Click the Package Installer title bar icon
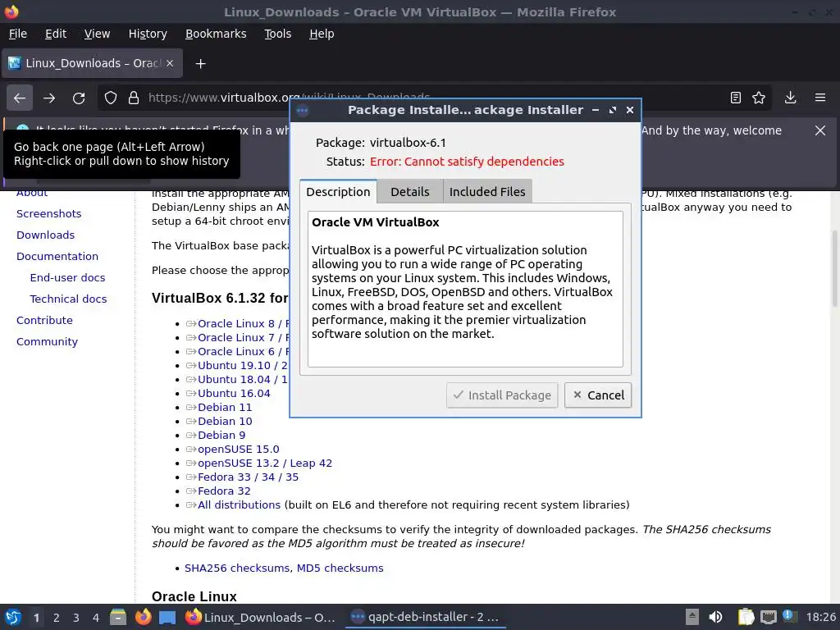Screen dimensions: 840x630 click(x=302, y=111)
